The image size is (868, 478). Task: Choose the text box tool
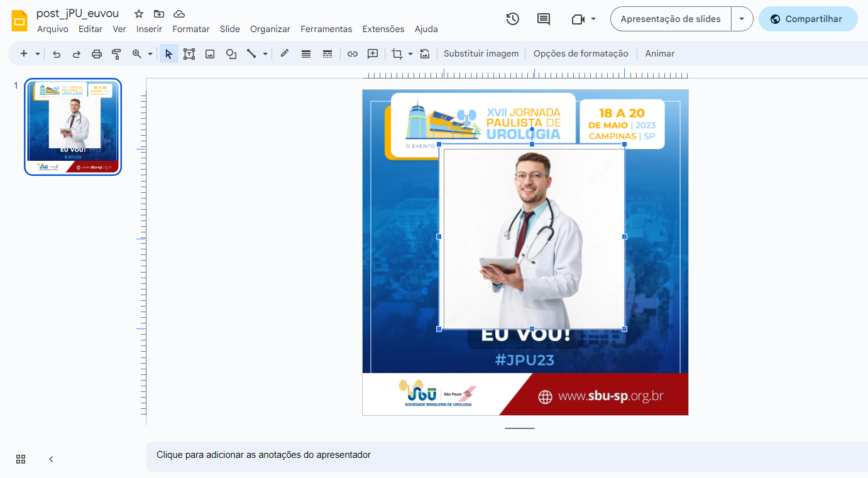tap(189, 54)
